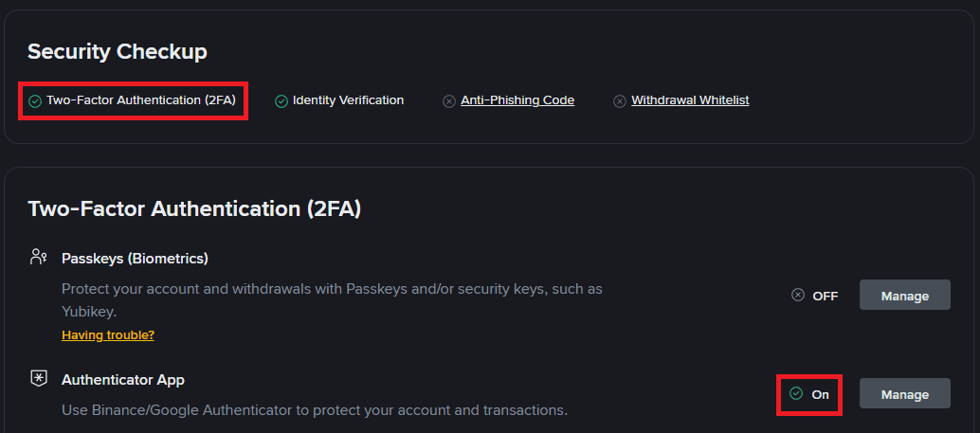Click the X circle icon next to OFF
This screenshot has height=433, width=980.
(798, 295)
